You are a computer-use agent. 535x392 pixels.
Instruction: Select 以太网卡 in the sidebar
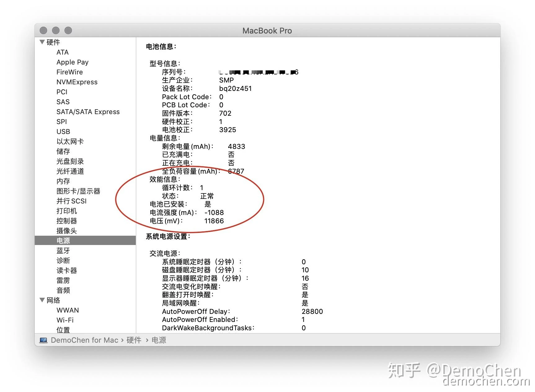[70, 141]
